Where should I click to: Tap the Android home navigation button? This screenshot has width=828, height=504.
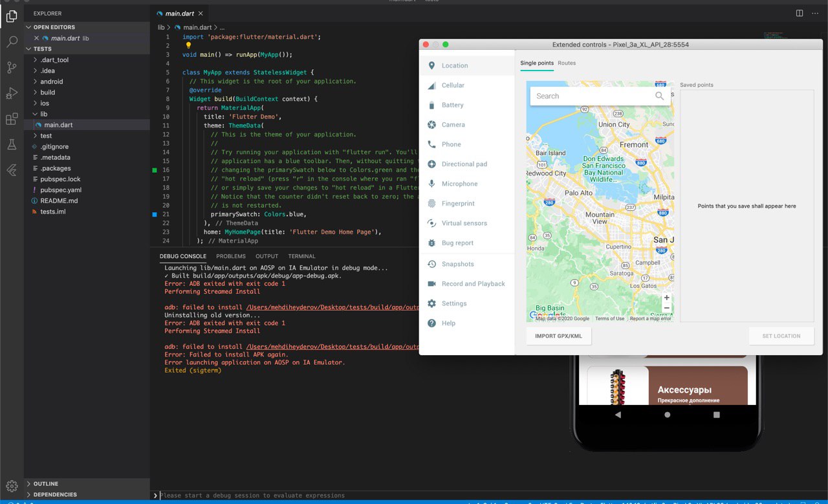tap(668, 414)
